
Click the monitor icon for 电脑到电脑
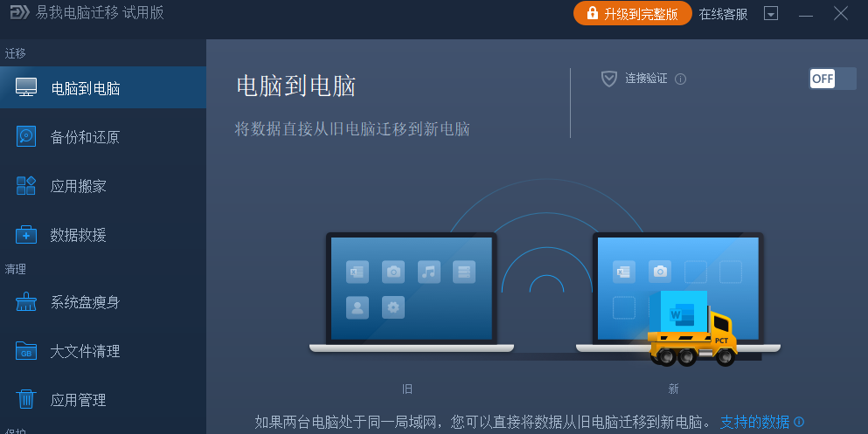(x=26, y=87)
